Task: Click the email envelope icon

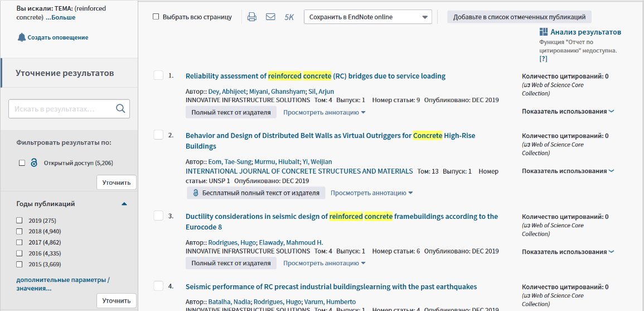Action: [270, 17]
